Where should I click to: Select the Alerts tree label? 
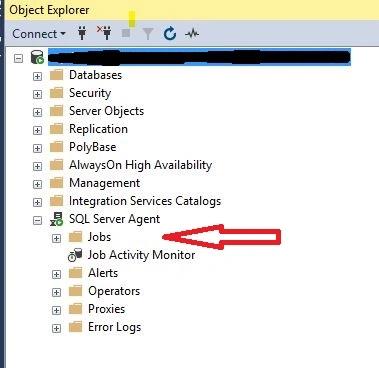[x=103, y=273]
